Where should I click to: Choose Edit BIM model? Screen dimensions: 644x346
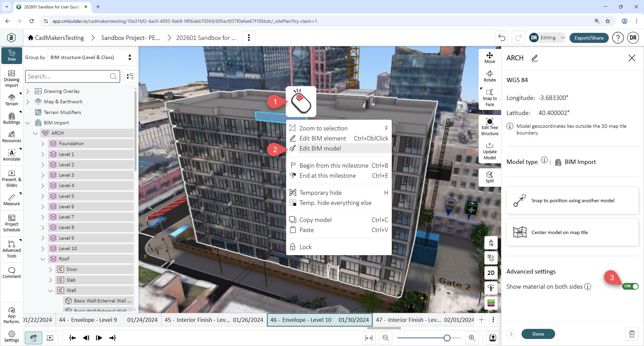click(x=339, y=149)
